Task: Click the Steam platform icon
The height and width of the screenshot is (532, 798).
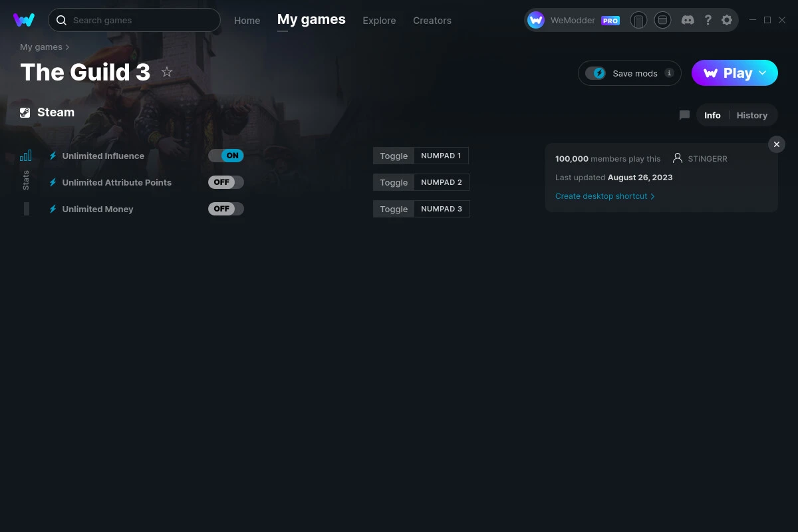Action: [25, 112]
